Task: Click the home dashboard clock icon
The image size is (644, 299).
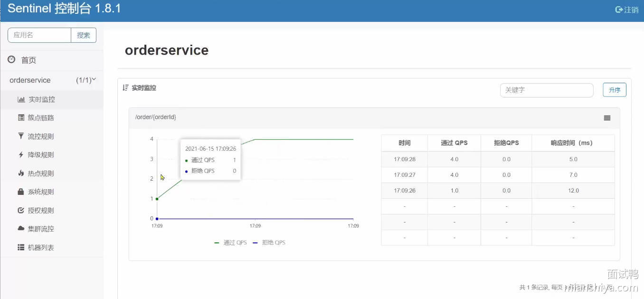Action: pos(11,59)
